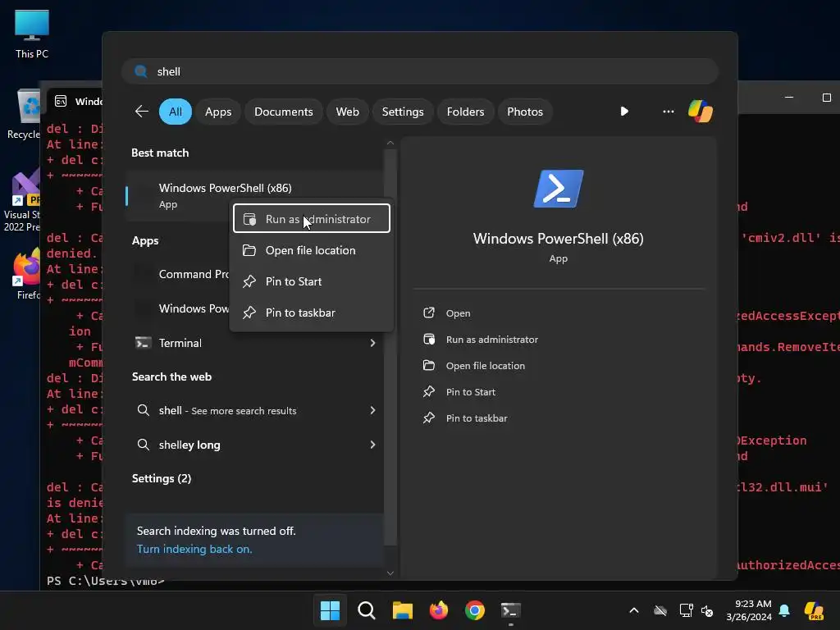
Task: Open File Explorer from taskbar
Action: [x=402, y=610]
